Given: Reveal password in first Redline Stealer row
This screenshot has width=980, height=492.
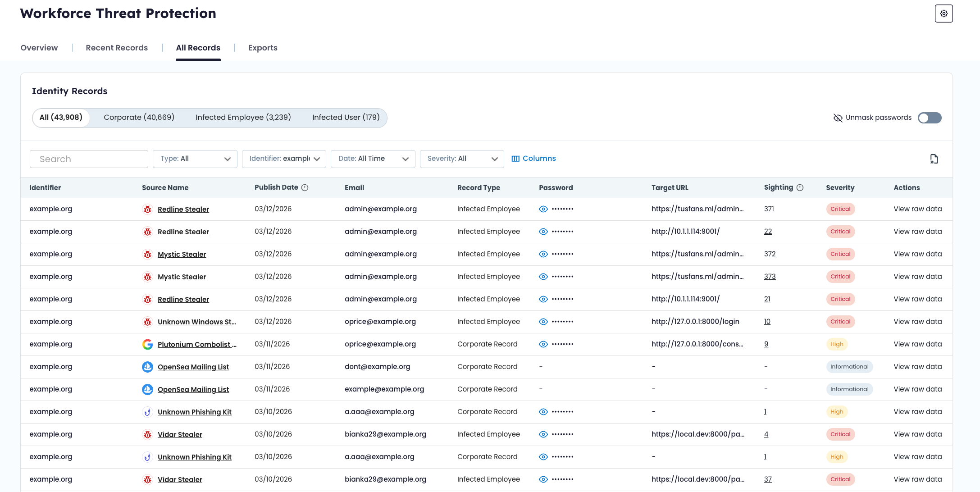Looking at the screenshot, I should 543,209.
